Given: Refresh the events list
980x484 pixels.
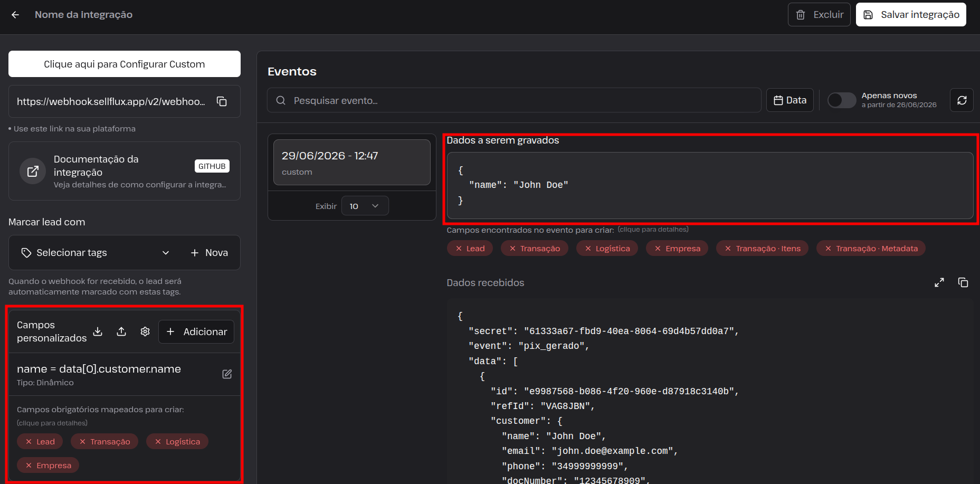Looking at the screenshot, I should pyautogui.click(x=962, y=100).
